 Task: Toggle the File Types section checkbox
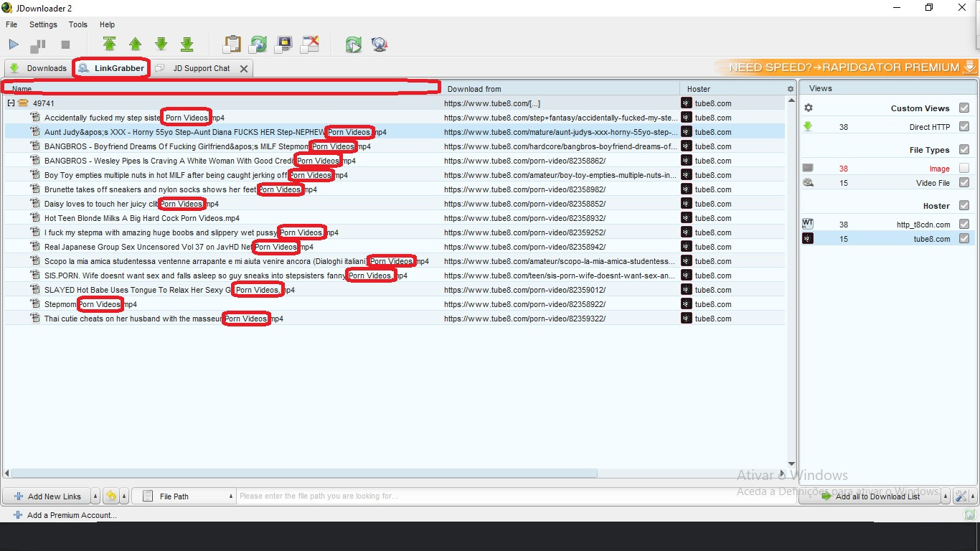[964, 149]
